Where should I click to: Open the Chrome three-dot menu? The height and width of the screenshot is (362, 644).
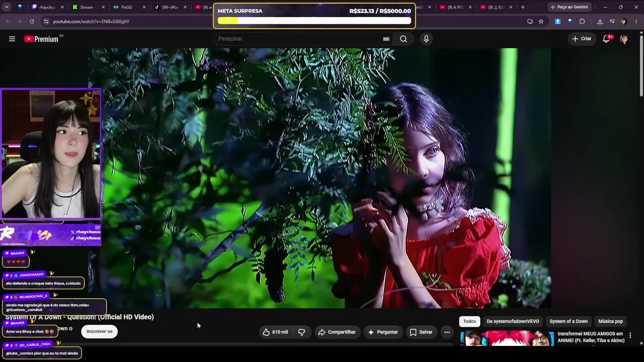636,21
